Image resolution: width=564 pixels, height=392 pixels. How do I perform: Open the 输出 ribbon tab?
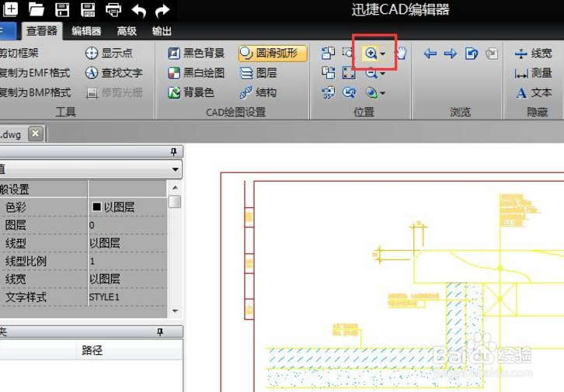162,31
